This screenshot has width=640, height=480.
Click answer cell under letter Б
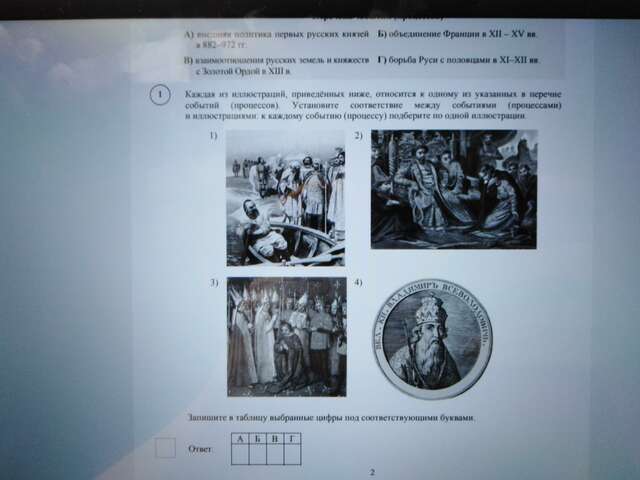[x=257, y=454]
